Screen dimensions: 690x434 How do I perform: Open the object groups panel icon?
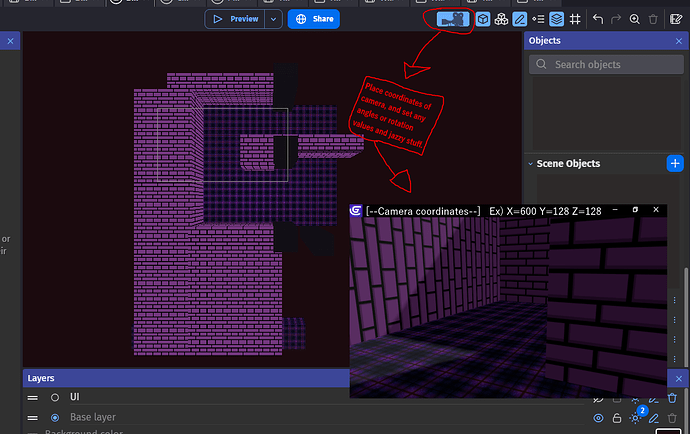(x=501, y=19)
